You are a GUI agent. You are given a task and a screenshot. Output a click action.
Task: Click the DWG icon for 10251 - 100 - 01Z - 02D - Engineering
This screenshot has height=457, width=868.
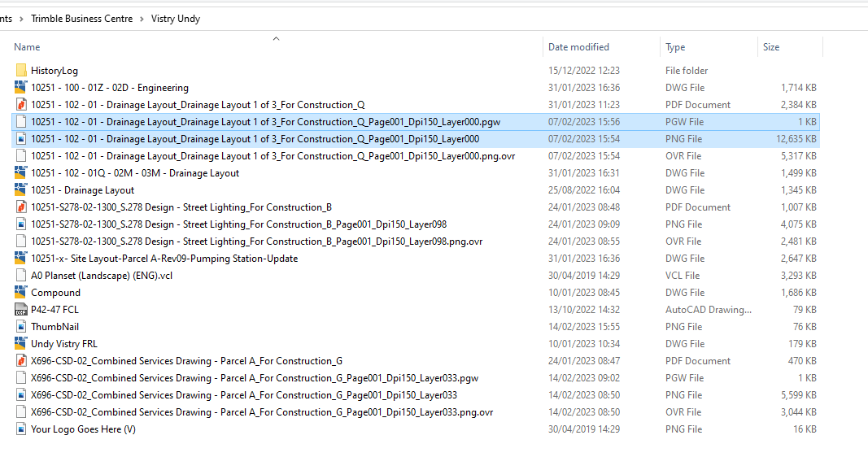(21, 88)
